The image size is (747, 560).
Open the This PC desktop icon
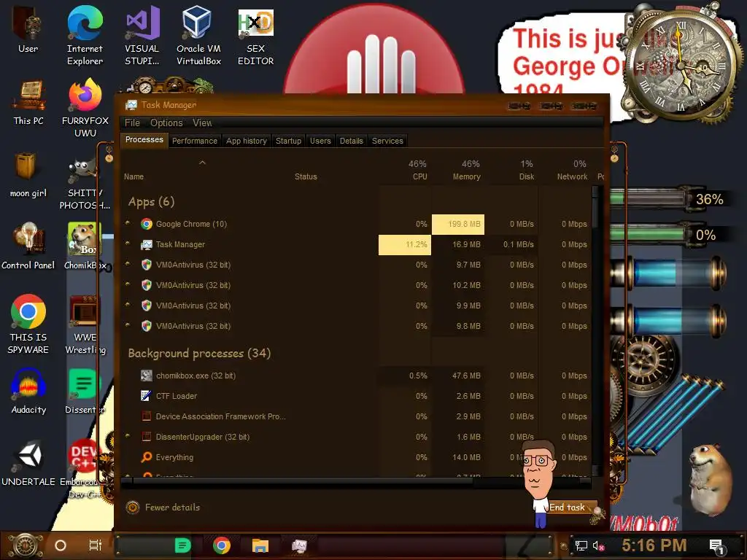click(28, 102)
